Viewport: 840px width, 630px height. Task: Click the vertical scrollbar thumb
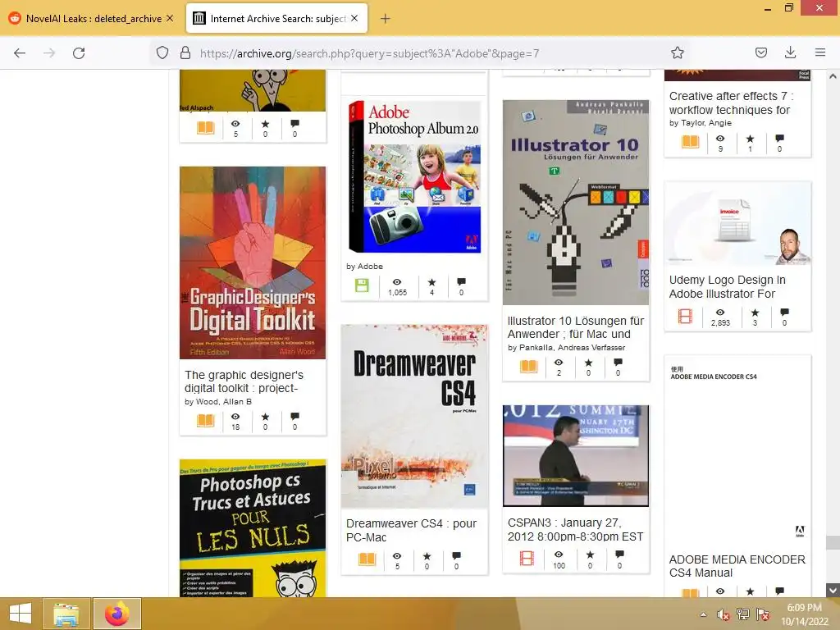(833, 542)
